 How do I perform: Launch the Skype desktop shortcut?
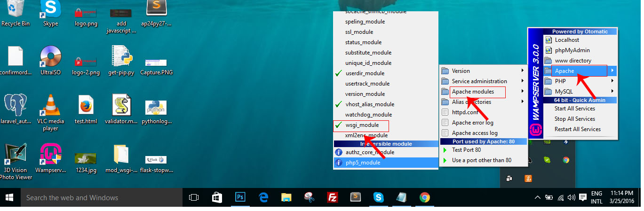point(50,13)
